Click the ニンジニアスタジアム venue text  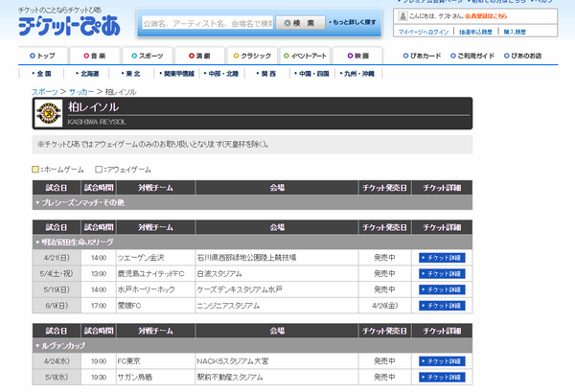point(228,306)
